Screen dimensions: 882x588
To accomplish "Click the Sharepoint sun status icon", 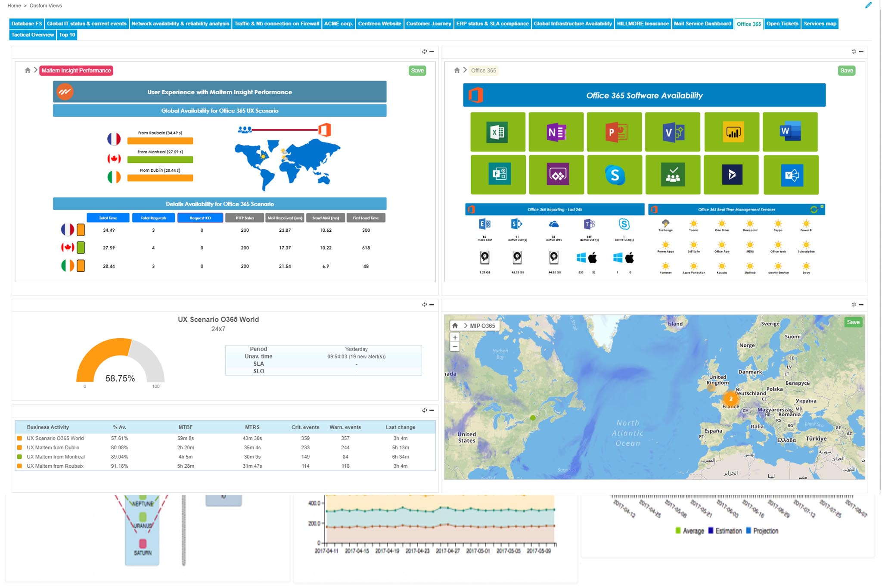I will 750,223.
